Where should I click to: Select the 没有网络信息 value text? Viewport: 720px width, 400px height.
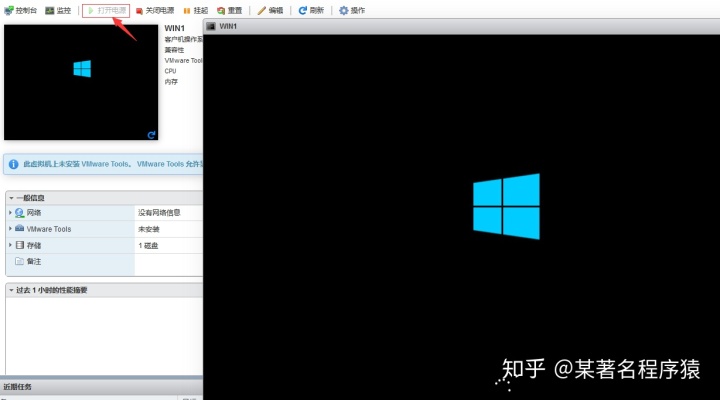(159, 213)
